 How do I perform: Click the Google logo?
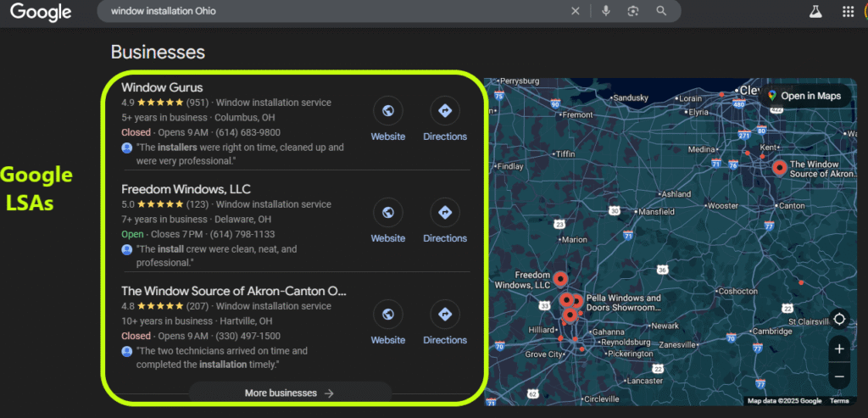(41, 12)
